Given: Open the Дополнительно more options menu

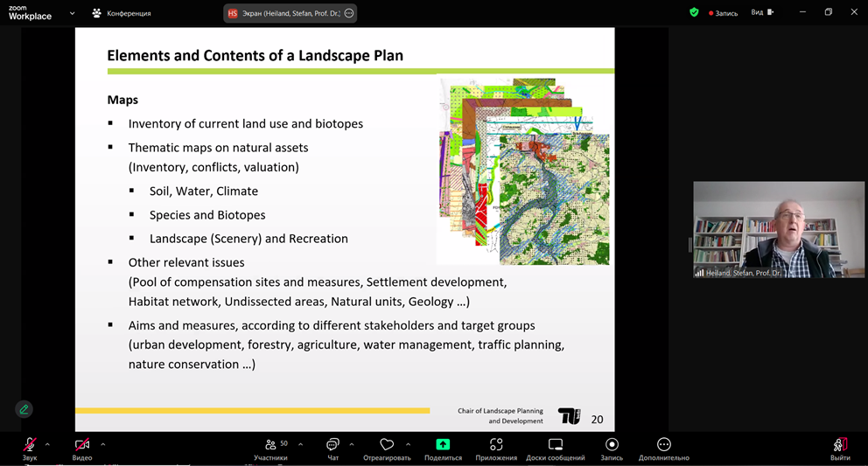Looking at the screenshot, I should pos(663,446).
